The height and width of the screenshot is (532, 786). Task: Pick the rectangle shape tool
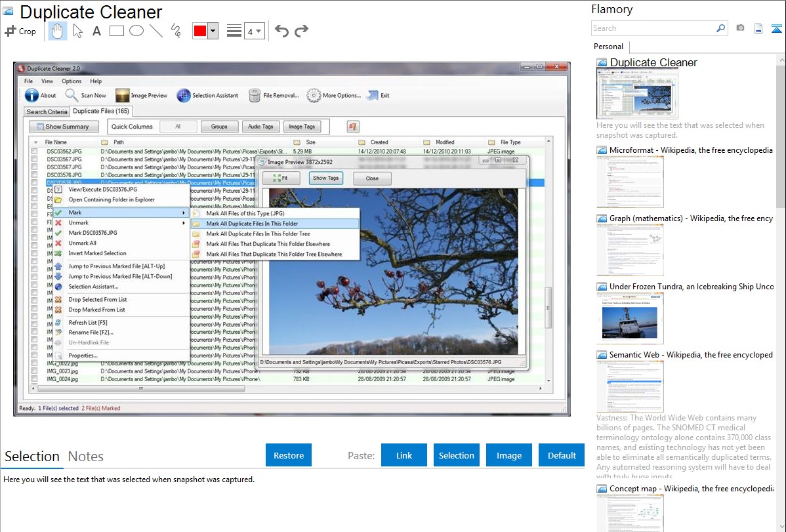pyautogui.click(x=116, y=31)
